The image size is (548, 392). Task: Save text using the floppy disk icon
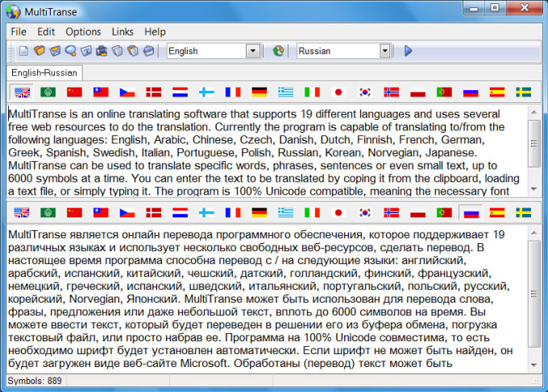56,51
